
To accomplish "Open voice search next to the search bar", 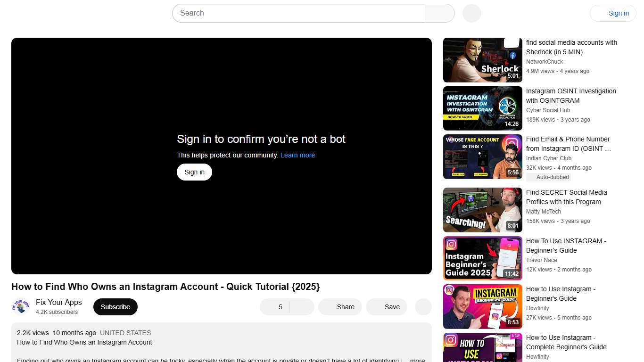I will click(x=471, y=13).
